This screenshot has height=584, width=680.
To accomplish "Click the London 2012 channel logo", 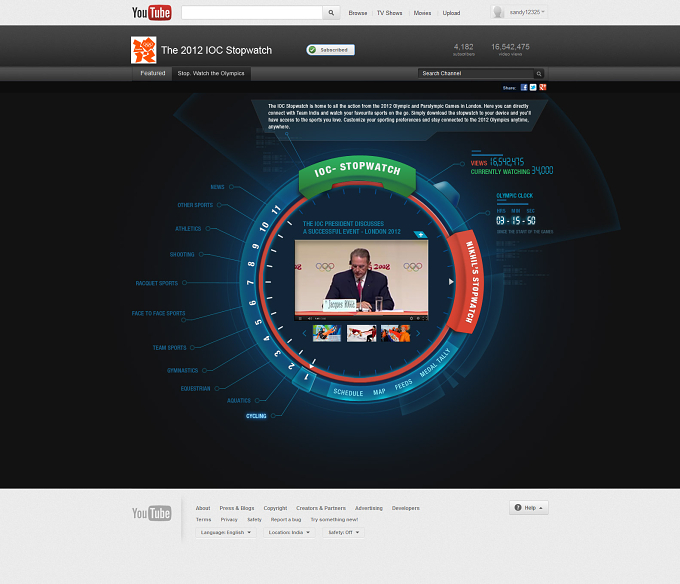I will [x=144, y=50].
